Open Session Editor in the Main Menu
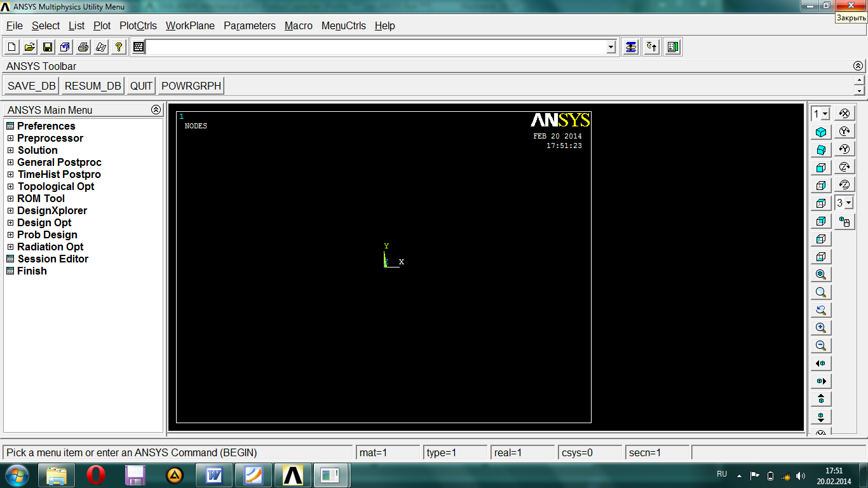This screenshot has height=488, width=868. point(53,259)
